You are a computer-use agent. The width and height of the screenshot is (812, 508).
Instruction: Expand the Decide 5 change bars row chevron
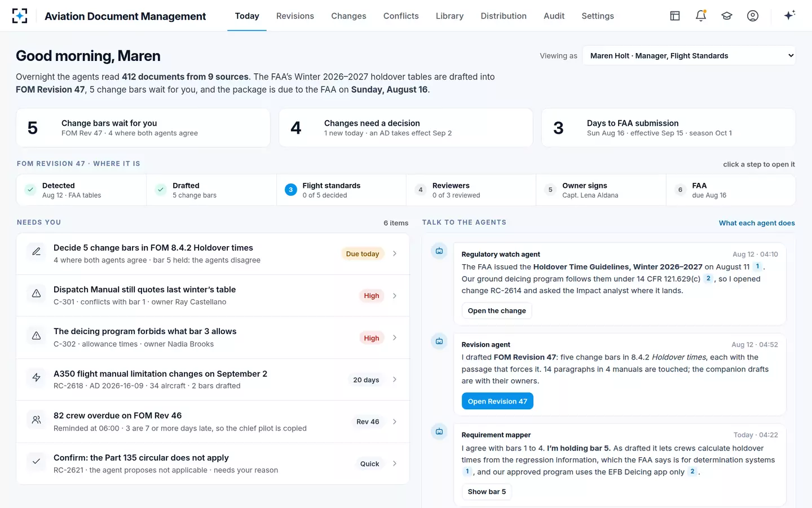click(395, 253)
